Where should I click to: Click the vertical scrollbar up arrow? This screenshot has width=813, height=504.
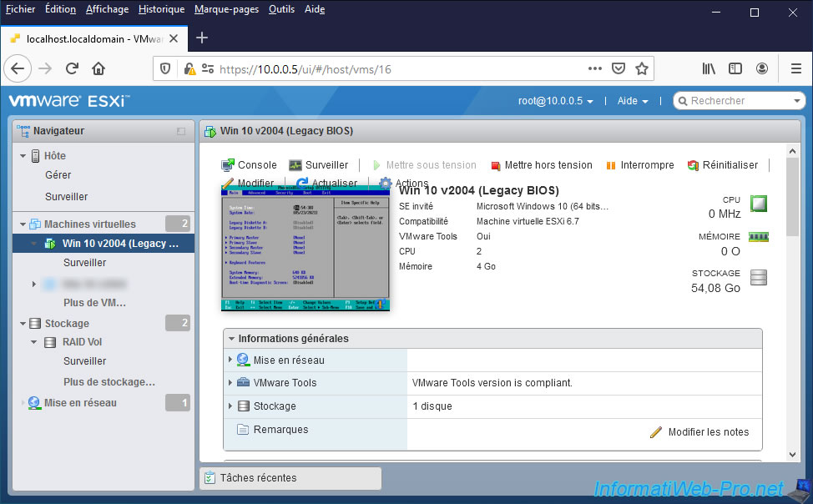pyautogui.click(x=792, y=151)
